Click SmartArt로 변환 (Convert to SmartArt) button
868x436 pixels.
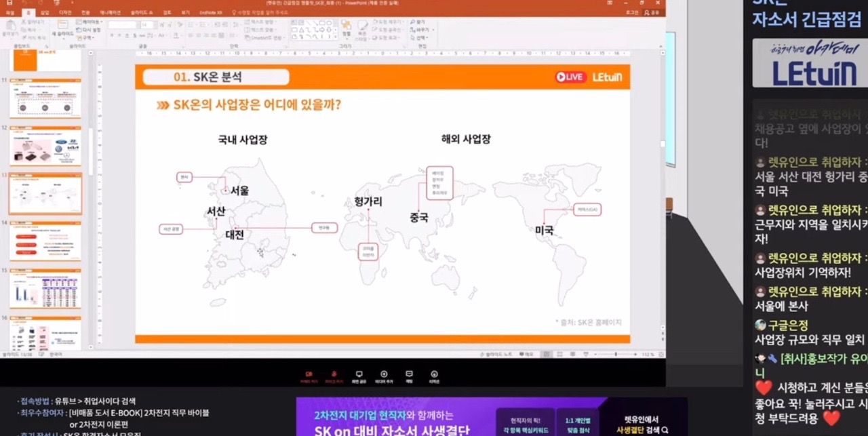(x=265, y=37)
